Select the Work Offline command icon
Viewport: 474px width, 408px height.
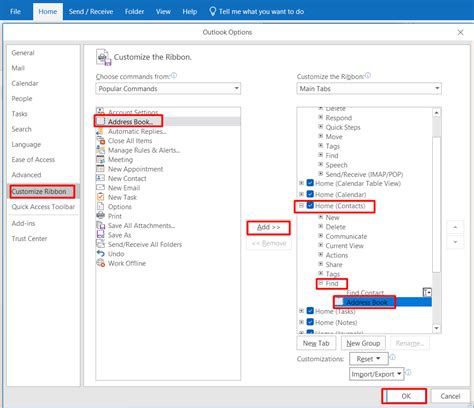click(x=100, y=263)
